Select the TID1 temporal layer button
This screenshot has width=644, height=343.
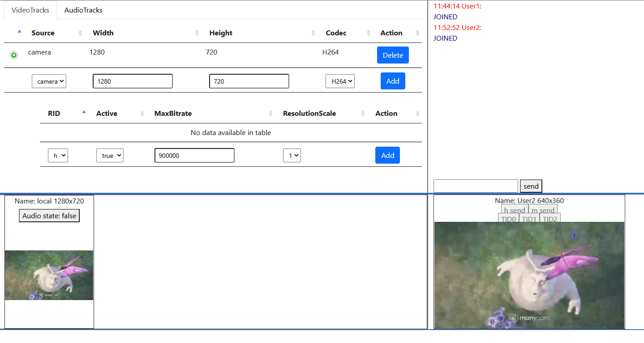point(529,219)
